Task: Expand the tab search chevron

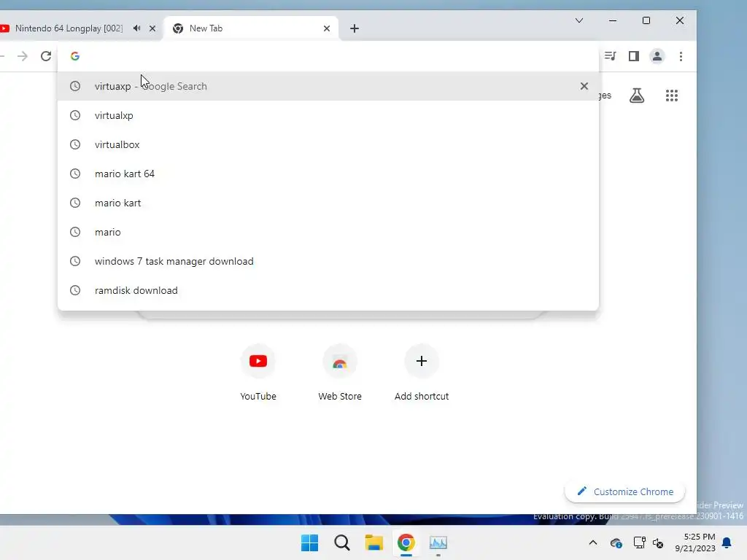Action: pyautogui.click(x=578, y=20)
